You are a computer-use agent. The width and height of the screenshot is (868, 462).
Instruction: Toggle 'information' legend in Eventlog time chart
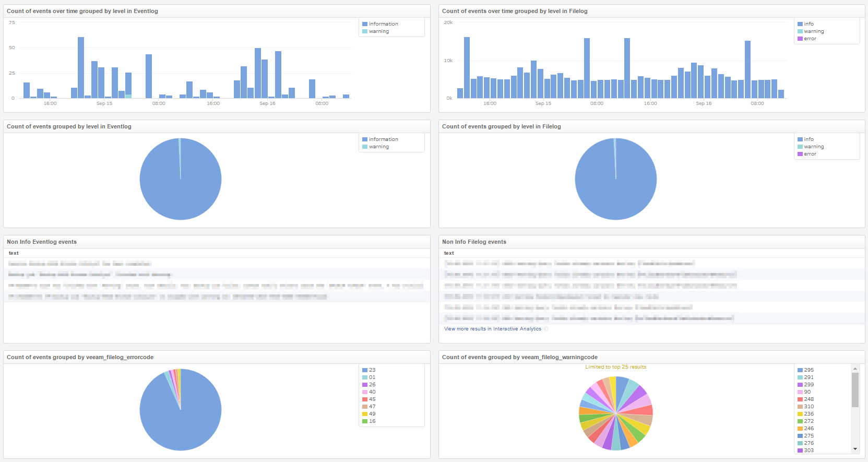click(380, 24)
